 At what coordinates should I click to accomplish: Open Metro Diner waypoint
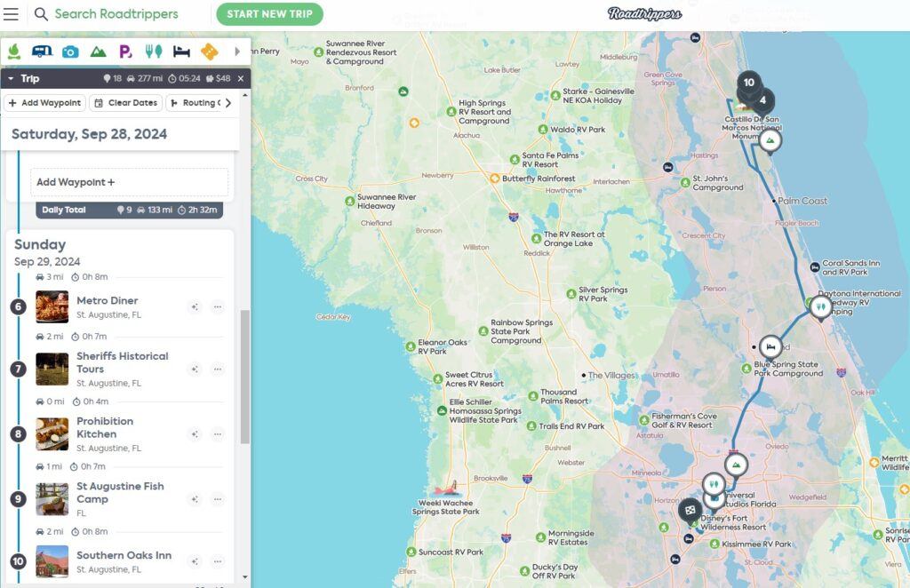(108, 300)
